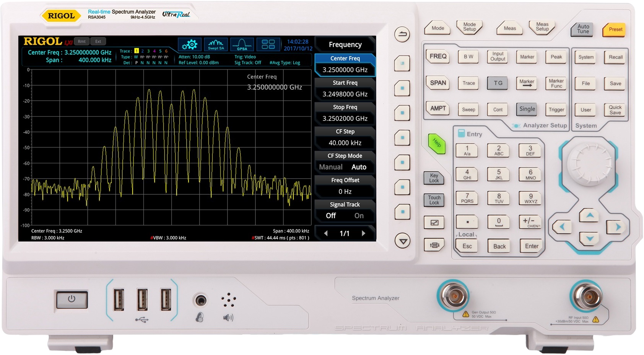644x355 pixels.
Task: Tap the green Help key
Action: (x=437, y=144)
